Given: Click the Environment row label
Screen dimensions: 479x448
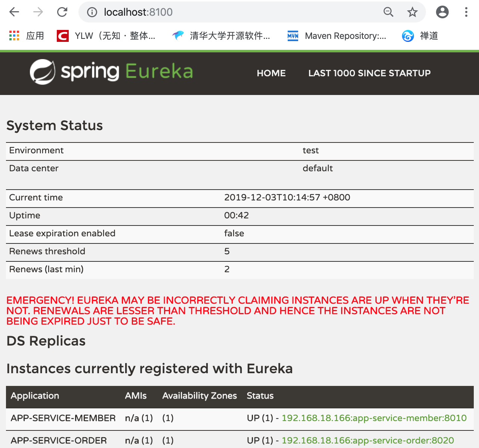Looking at the screenshot, I should coord(36,150).
